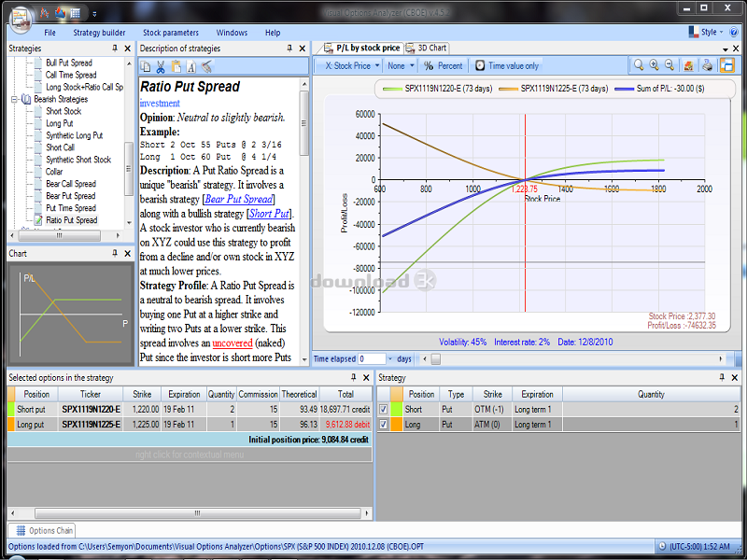Click the Cut scissors icon
Viewport: 747px width, 560px height.
tap(161, 66)
